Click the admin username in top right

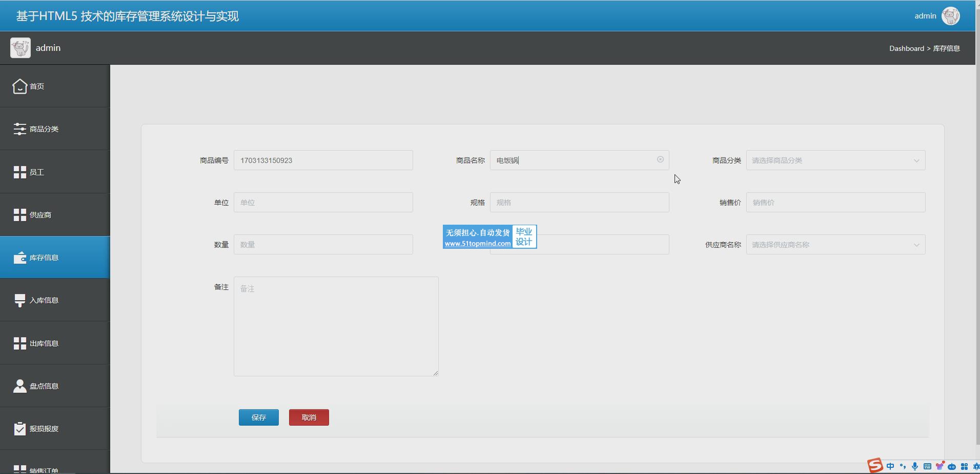(x=925, y=16)
